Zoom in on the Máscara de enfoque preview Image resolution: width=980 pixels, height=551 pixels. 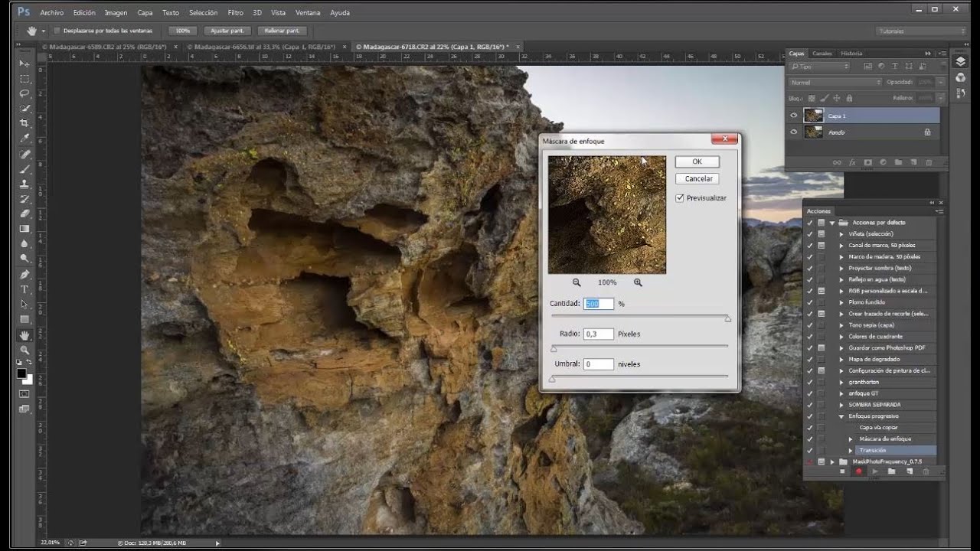coord(638,282)
